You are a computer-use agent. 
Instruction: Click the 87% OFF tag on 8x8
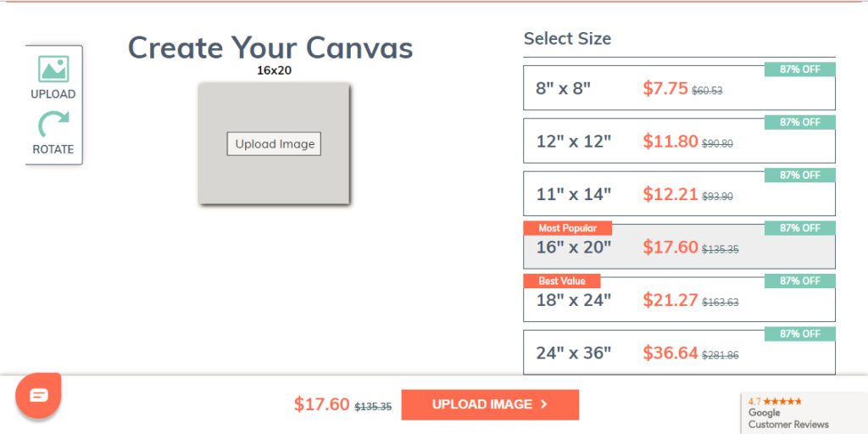(800, 70)
